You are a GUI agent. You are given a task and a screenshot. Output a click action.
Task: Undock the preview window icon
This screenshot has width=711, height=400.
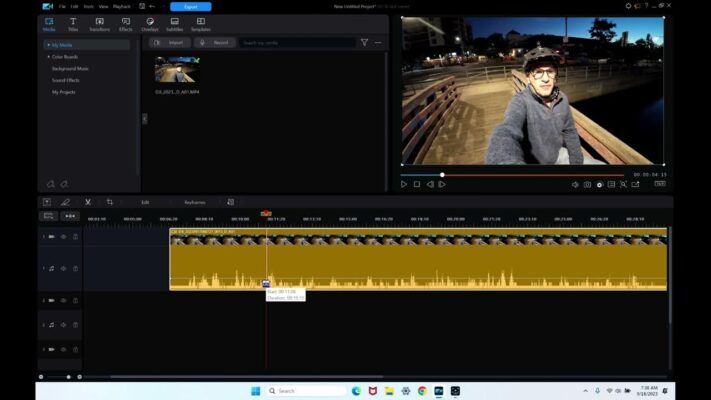[636, 185]
